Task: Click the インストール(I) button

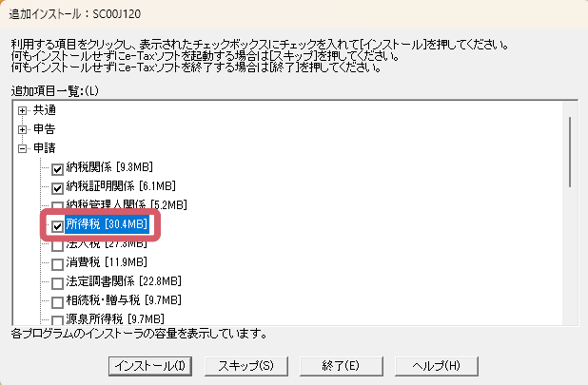Action: (150, 366)
